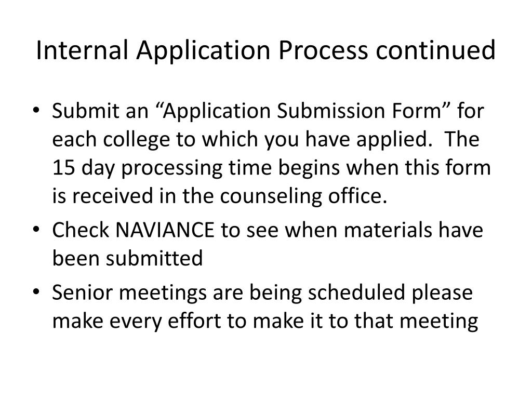This screenshot has width=532, height=399.
Task: Click the words 'materials have'
Action: click(413, 230)
